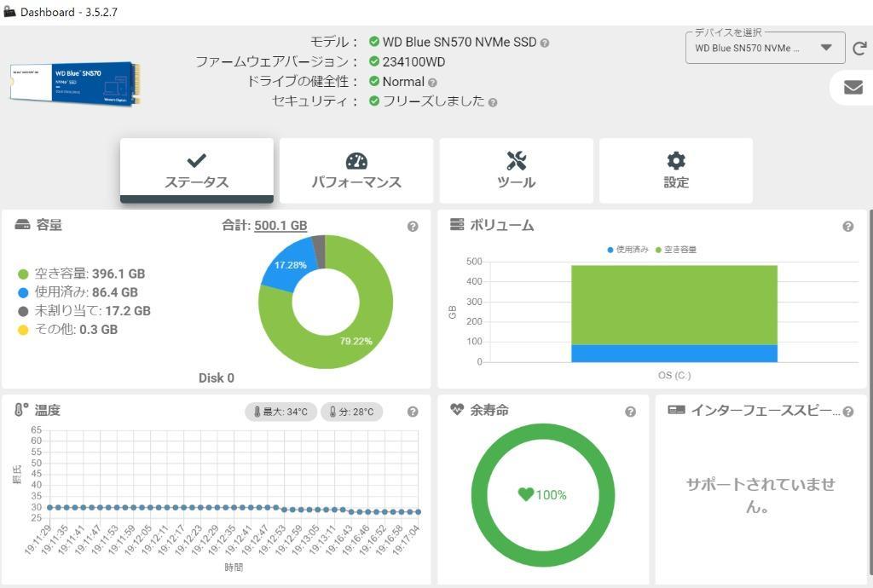
Task: Click the heart icon in life gauge
Action: click(525, 494)
